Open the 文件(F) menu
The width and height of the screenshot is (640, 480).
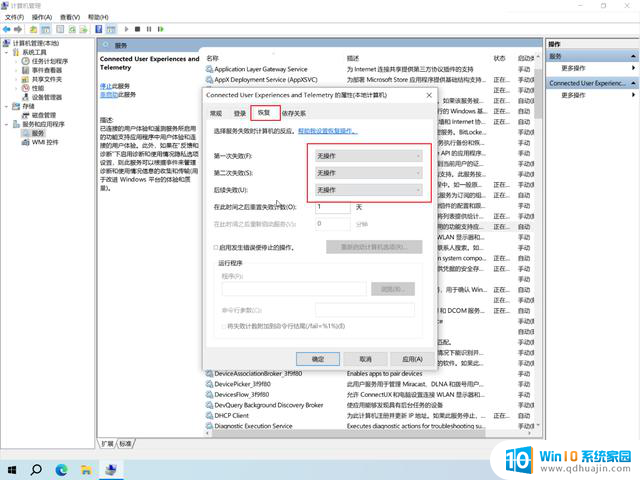pyautogui.click(x=14, y=17)
